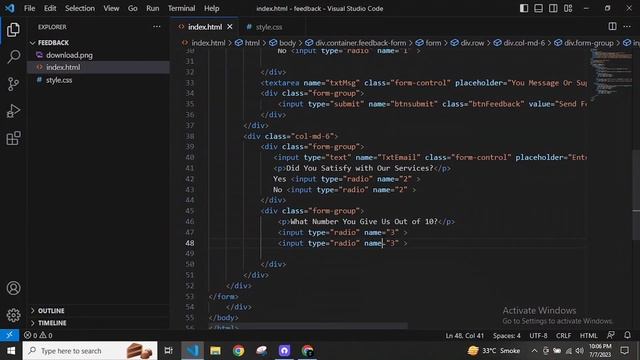640x360 pixels.
Task: Open the Explorer view in activity bar
Action: point(13,30)
